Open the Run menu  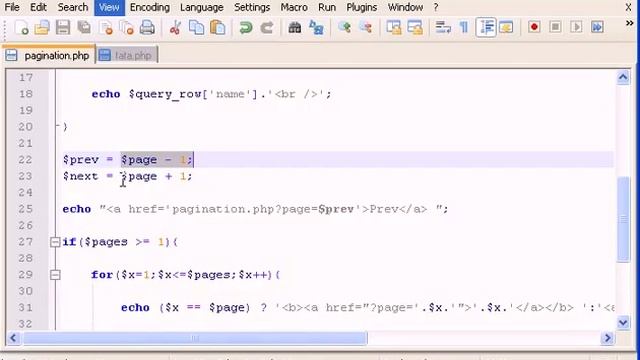click(x=327, y=7)
